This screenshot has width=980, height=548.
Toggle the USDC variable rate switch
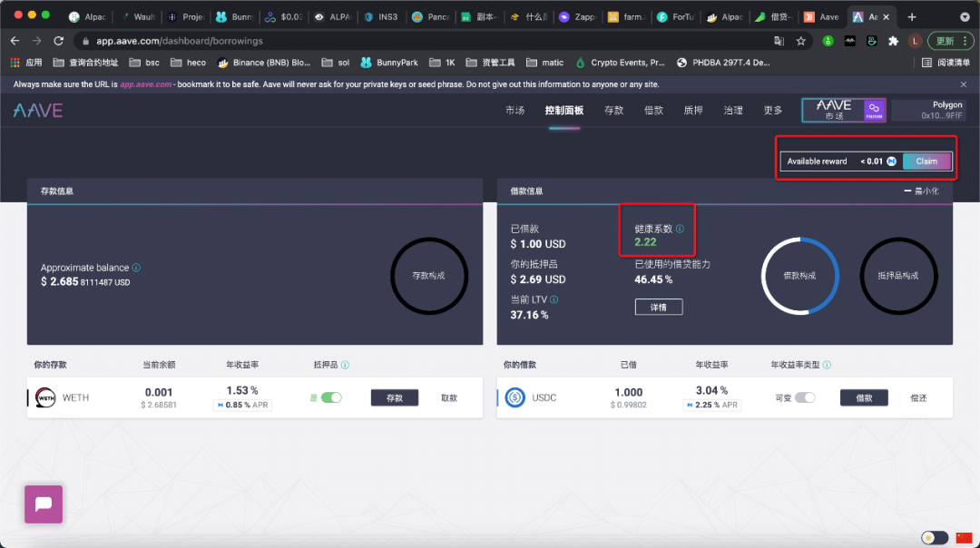click(807, 397)
